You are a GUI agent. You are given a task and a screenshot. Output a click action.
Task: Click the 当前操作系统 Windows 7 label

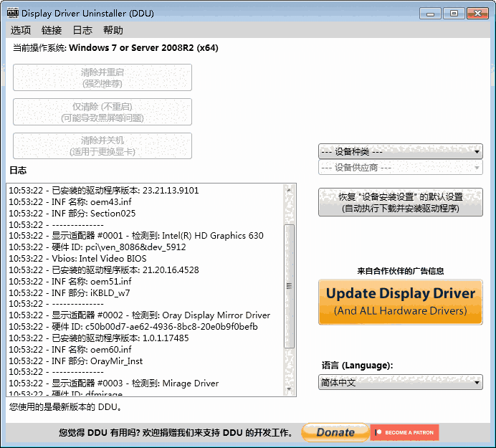115,48
